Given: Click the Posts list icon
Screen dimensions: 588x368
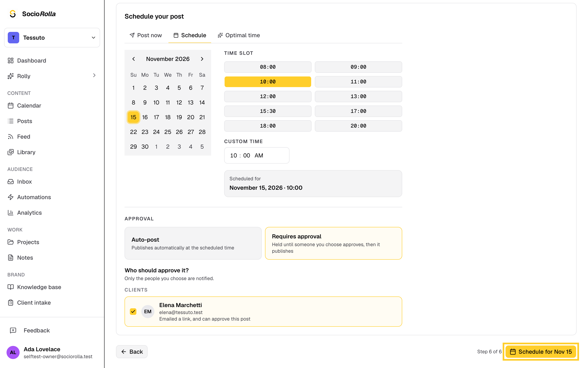Looking at the screenshot, I should click(10, 121).
